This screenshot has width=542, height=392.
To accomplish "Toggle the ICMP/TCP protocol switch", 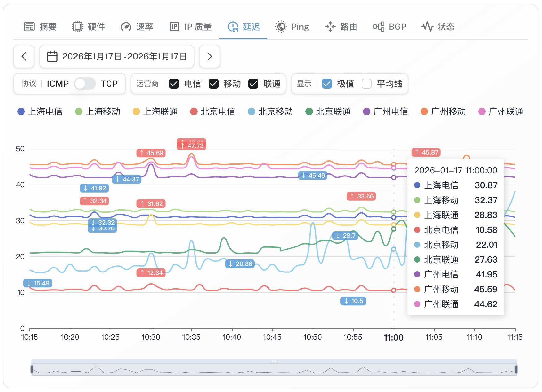I will [x=85, y=84].
